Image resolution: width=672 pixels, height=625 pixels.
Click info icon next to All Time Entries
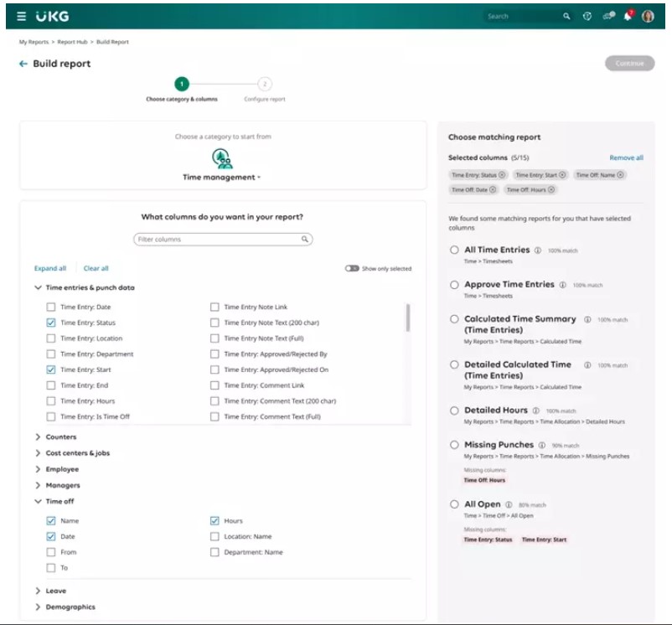point(538,251)
